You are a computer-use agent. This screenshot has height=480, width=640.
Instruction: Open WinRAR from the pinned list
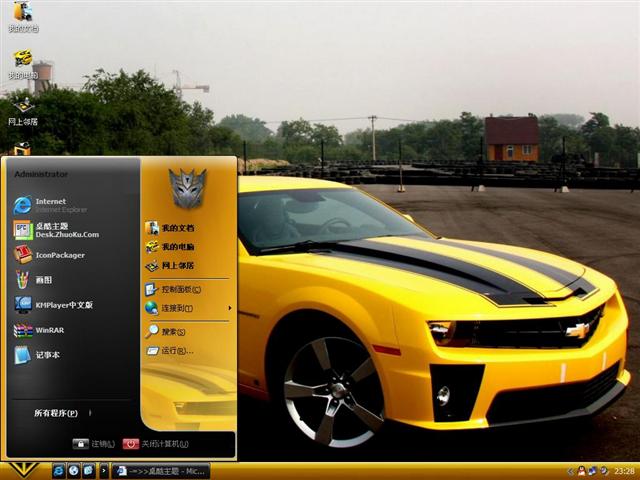pyautogui.click(x=39, y=330)
